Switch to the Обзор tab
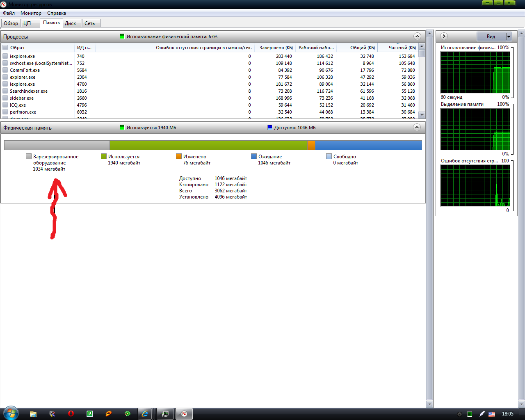525x420 pixels. (11, 23)
